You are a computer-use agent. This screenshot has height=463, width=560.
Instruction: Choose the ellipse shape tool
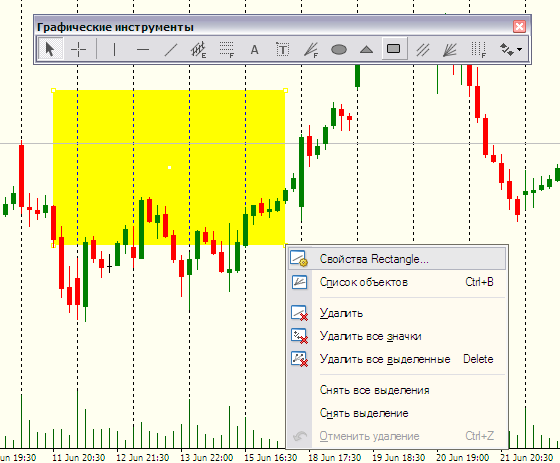tap(339, 49)
